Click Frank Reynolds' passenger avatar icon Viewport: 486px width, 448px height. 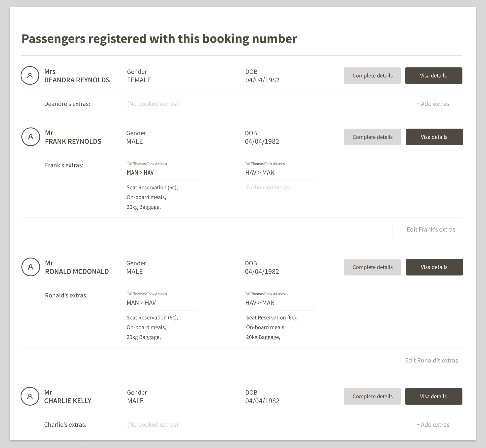click(x=31, y=137)
